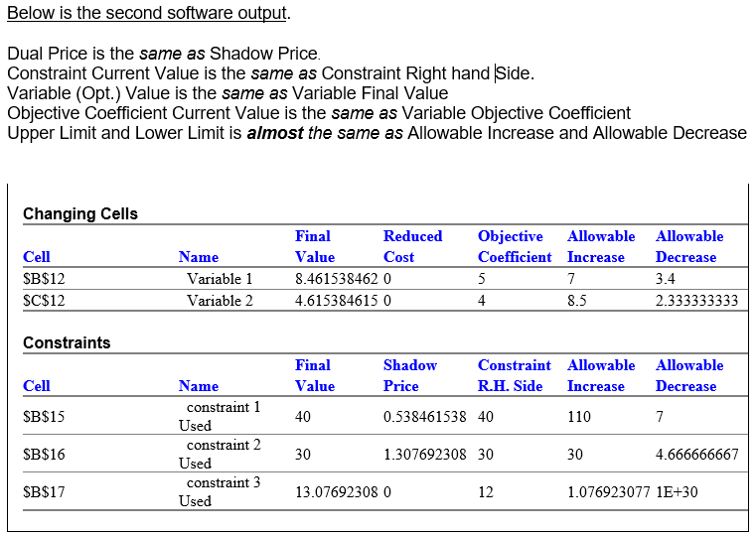Image resolution: width=756 pixels, height=536 pixels.
Task: Click allowable decrease 4.666666667
Action: tap(696, 455)
